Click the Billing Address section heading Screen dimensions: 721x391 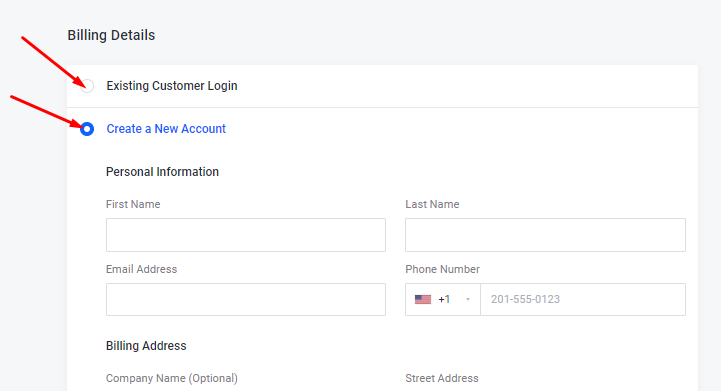(146, 346)
